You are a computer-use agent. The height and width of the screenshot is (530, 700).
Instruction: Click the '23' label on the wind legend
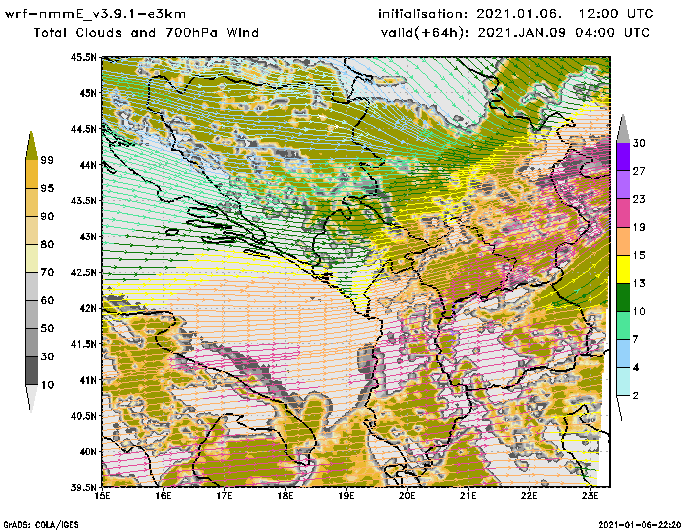click(x=639, y=199)
